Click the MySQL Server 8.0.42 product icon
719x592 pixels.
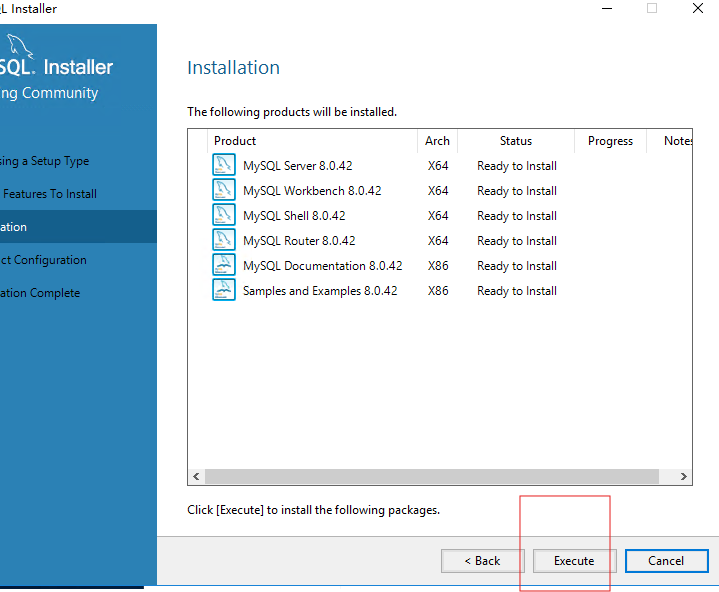point(224,165)
